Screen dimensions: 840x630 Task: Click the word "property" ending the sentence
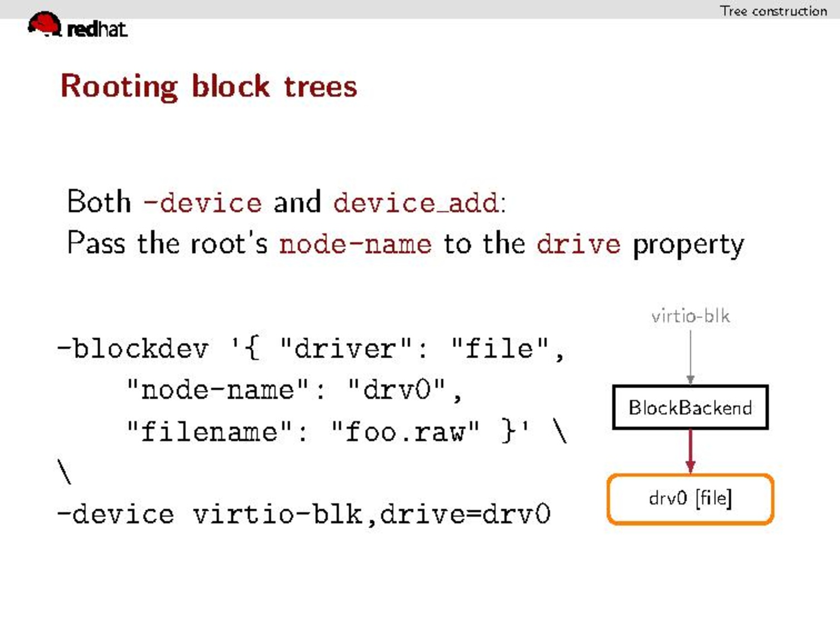[688, 245]
